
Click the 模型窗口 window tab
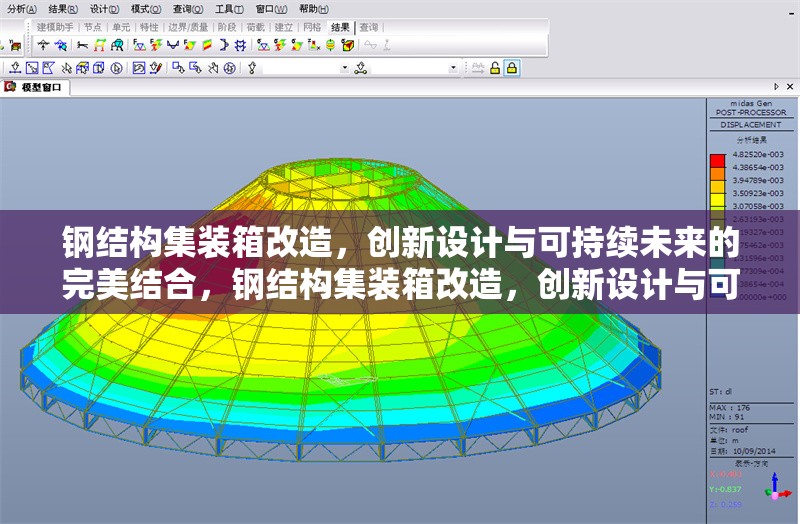(x=43, y=87)
